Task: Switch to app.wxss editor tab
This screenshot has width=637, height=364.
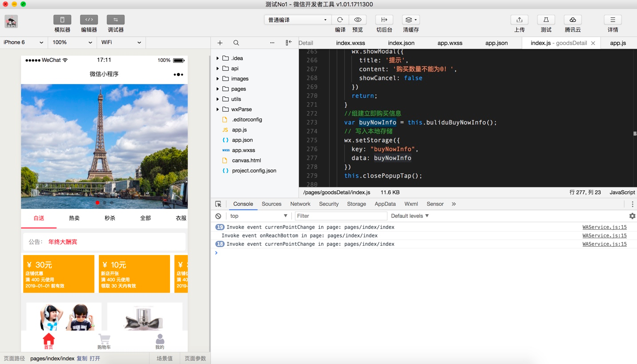Action: pos(450,43)
